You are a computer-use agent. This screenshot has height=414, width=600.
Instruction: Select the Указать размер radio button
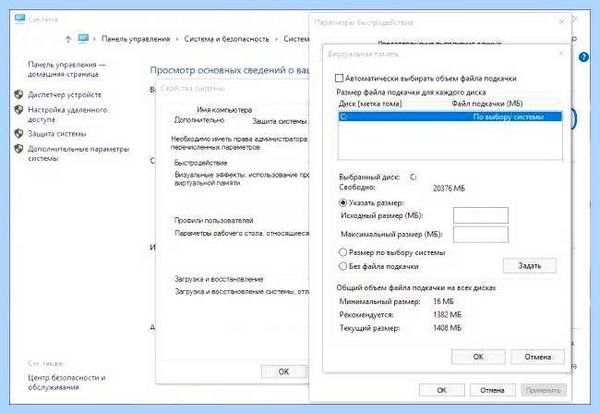tap(343, 203)
